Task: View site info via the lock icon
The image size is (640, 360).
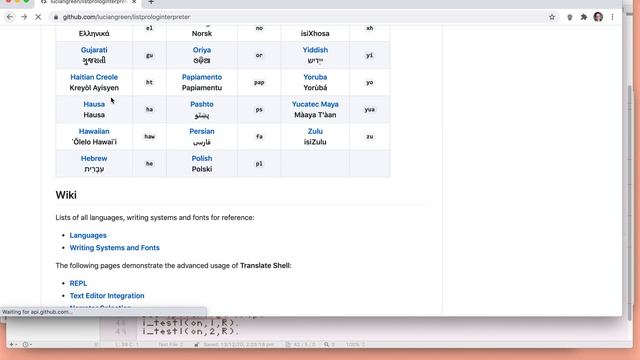Action: pyautogui.click(x=56, y=17)
